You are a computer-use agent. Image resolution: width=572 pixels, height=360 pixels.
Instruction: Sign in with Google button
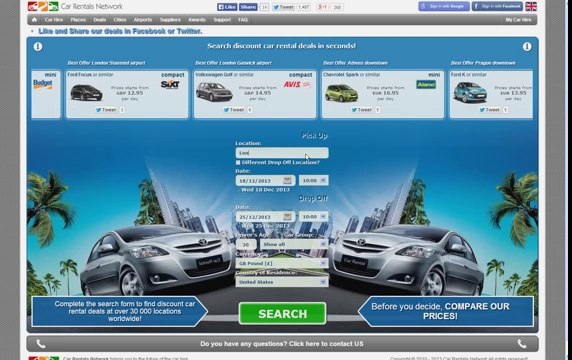point(444,6)
